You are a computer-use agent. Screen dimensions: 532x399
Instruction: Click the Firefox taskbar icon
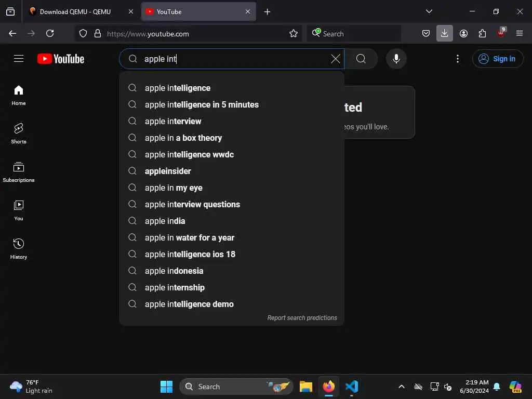click(x=329, y=387)
